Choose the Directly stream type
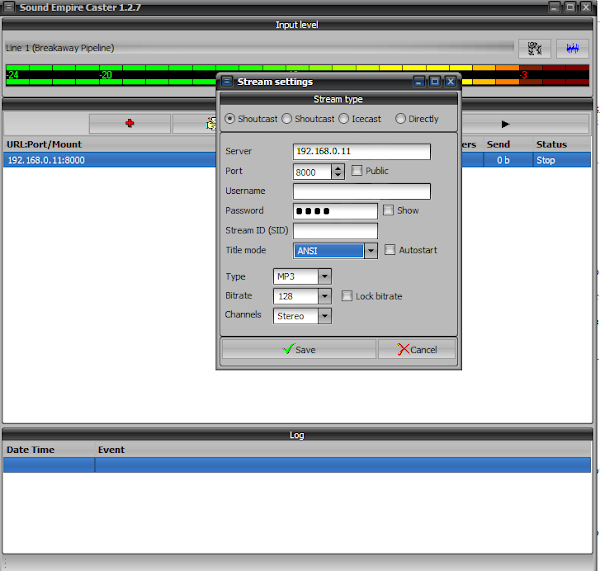The width and height of the screenshot is (600, 571). tap(400, 119)
